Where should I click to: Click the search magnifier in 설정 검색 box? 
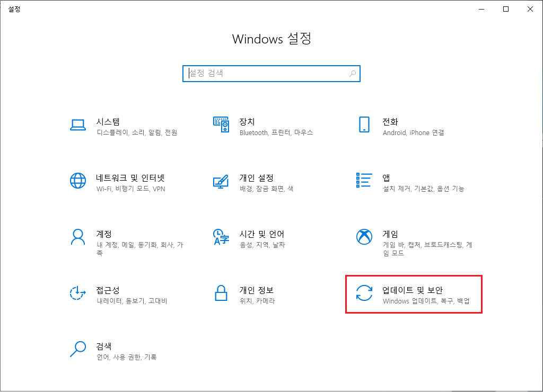click(x=353, y=73)
